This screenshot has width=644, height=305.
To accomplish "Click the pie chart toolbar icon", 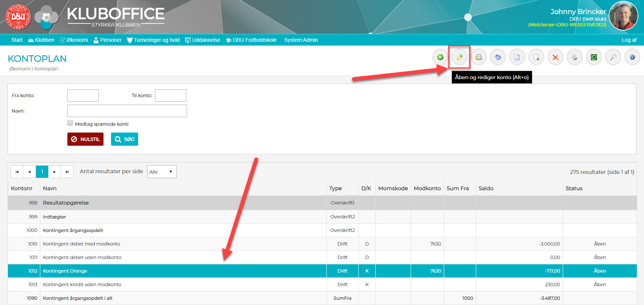I will pos(498,57).
